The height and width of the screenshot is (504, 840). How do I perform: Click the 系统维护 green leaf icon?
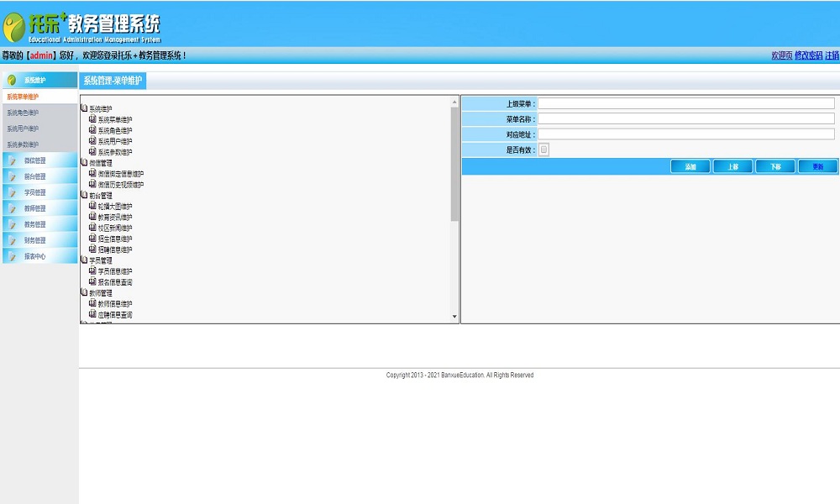pyautogui.click(x=12, y=81)
